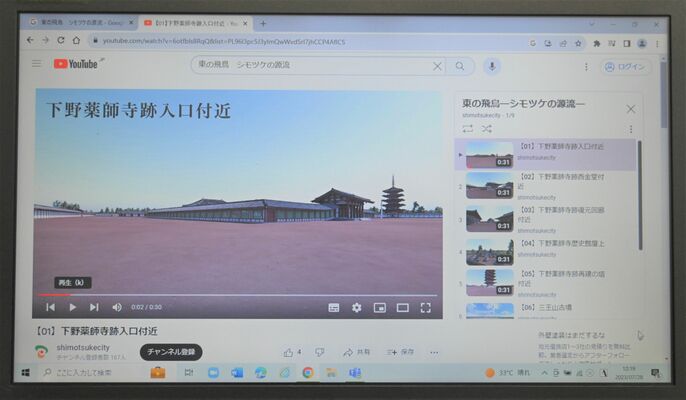The height and width of the screenshot is (400, 686).
Task: Open the YouTube hamburger guide menu
Action: (x=37, y=64)
